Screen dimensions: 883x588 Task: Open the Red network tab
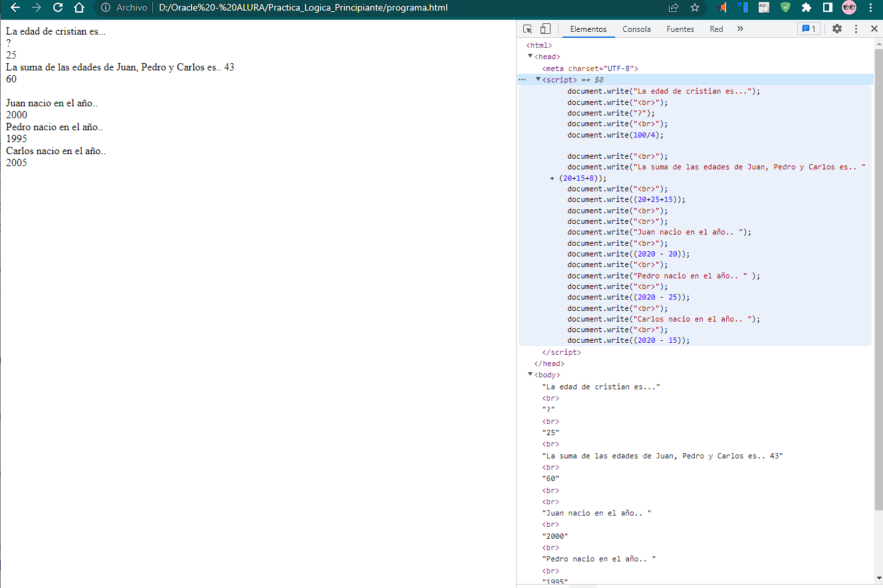pyautogui.click(x=716, y=29)
